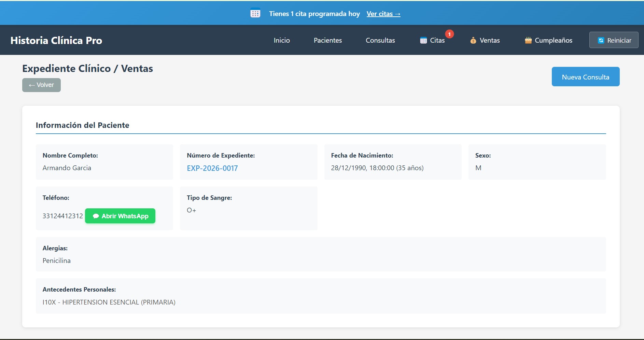644x340 pixels.
Task: Click the Penicilina allergy text
Action: pos(57,261)
